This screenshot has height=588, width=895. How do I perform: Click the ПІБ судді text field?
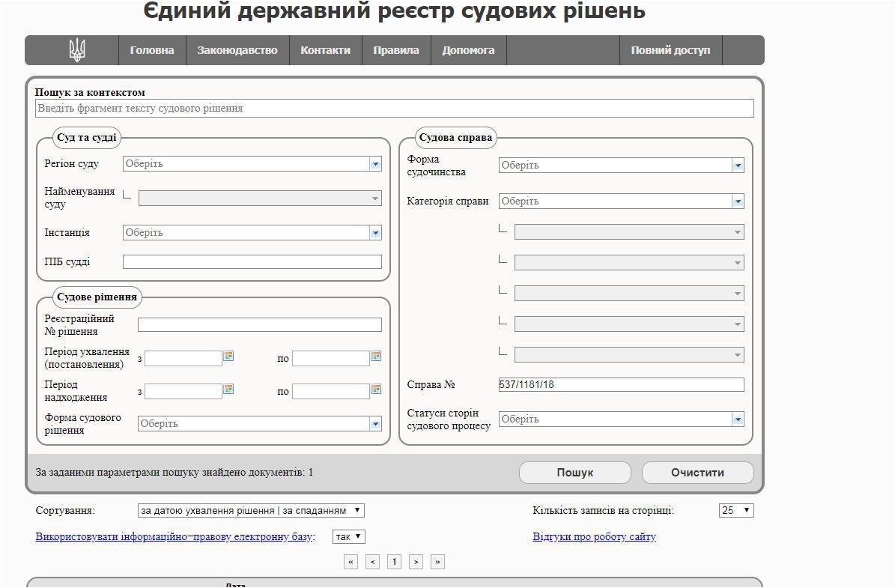(252, 262)
